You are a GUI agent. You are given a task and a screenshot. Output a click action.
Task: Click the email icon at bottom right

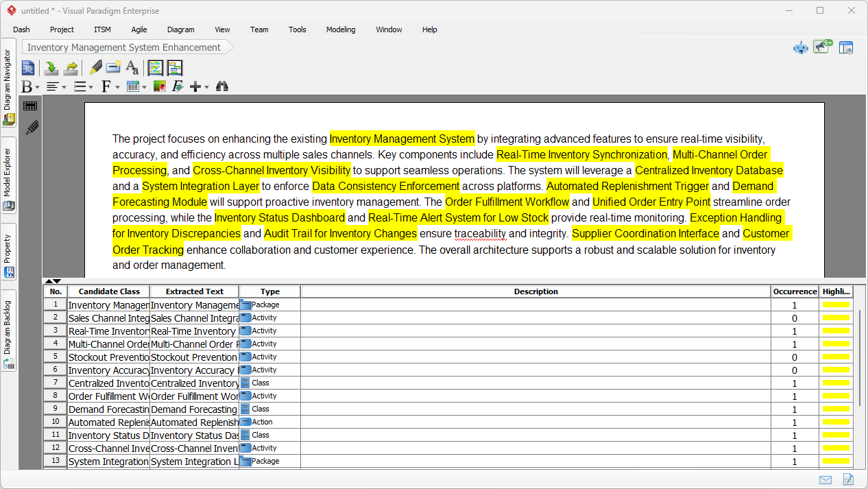click(825, 479)
